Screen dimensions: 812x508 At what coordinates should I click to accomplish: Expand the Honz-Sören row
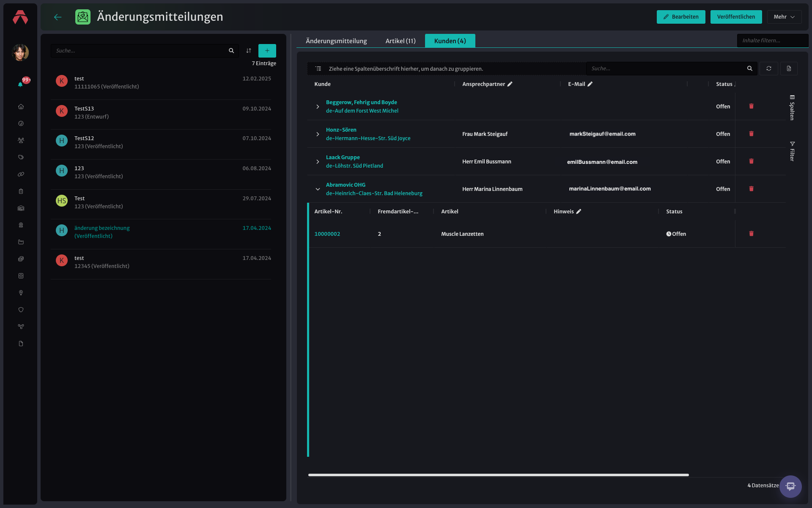pyautogui.click(x=318, y=134)
